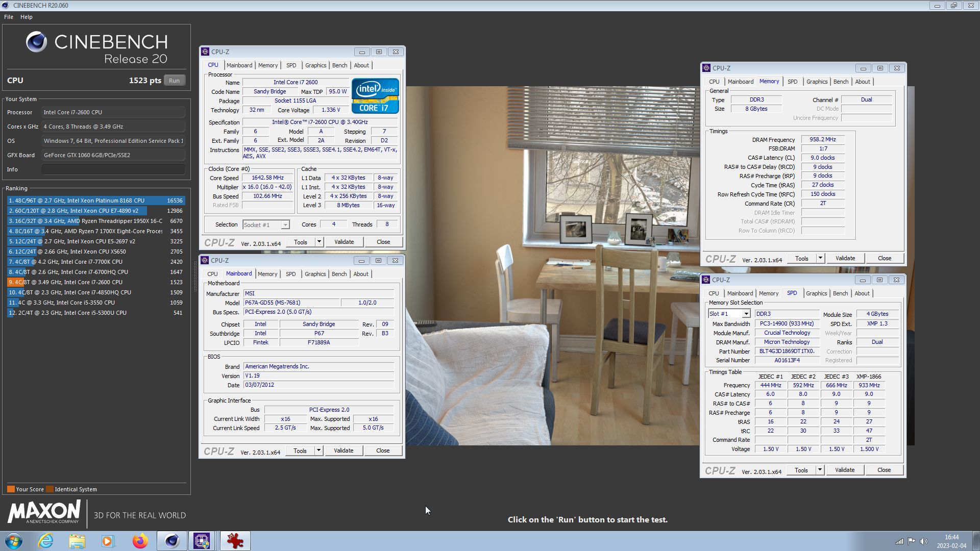
Task: Open Memory tab in CPU window
Action: pyautogui.click(x=268, y=65)
